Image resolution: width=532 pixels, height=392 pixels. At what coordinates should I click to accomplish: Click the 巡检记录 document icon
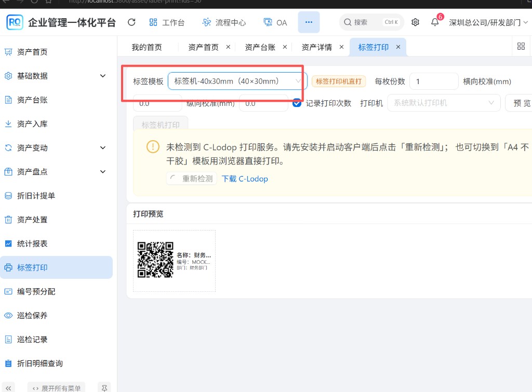tap(8, 340)
